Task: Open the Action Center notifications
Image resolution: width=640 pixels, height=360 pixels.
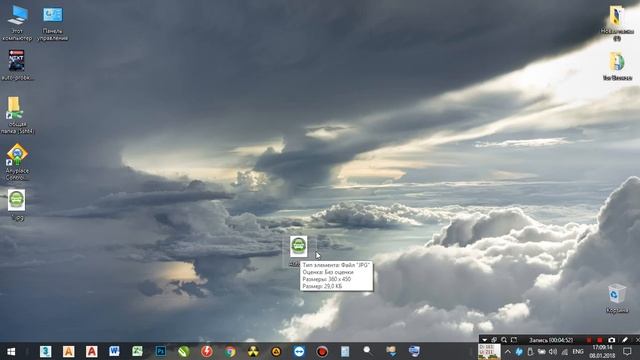Action: click(x=627, y=351)
